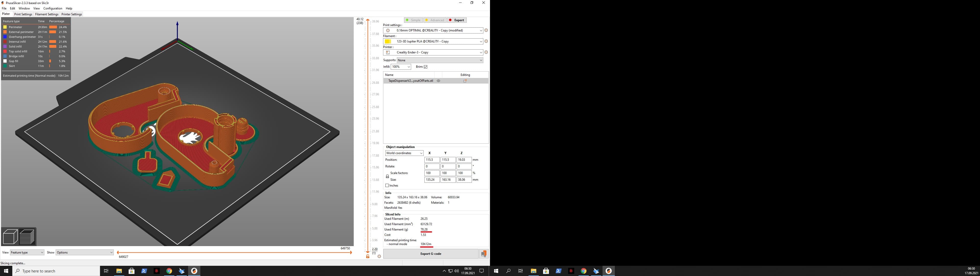This screenshot has height=276, width=980.
Task: Open PowerShell from left taskbar
Action: click(144, 271)
